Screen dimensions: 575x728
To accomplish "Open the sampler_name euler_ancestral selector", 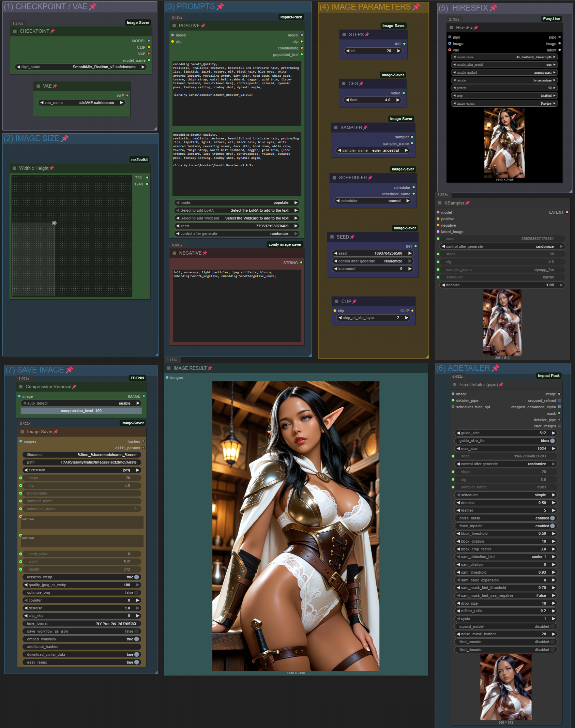I will (x=372, y=151).
